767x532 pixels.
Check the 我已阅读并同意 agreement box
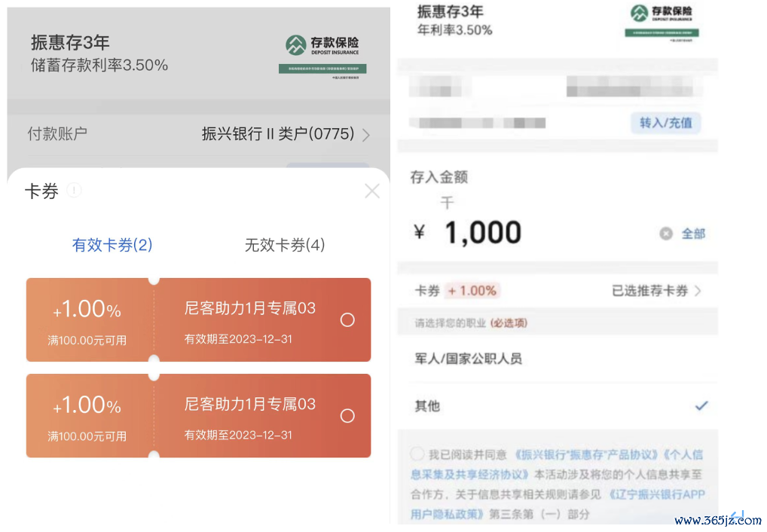[417, 454]
